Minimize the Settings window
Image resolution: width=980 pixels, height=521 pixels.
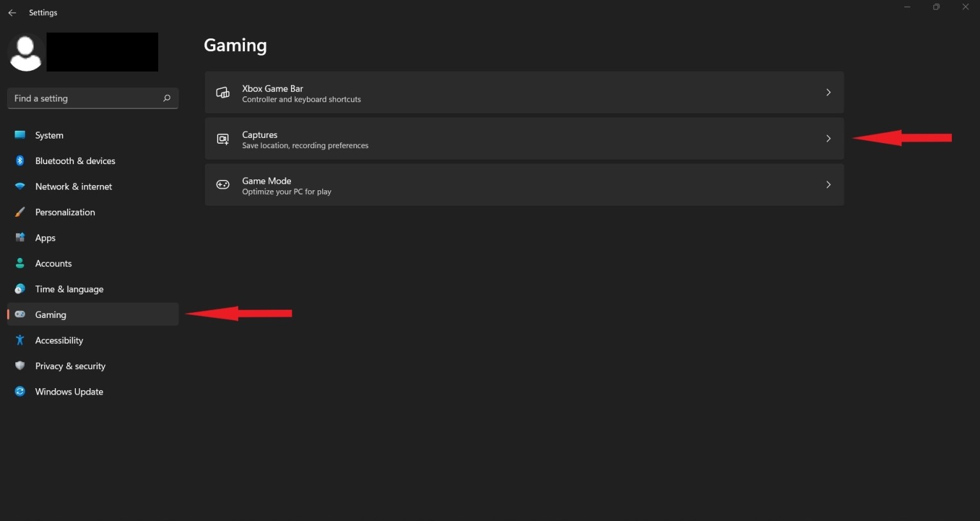907,7
